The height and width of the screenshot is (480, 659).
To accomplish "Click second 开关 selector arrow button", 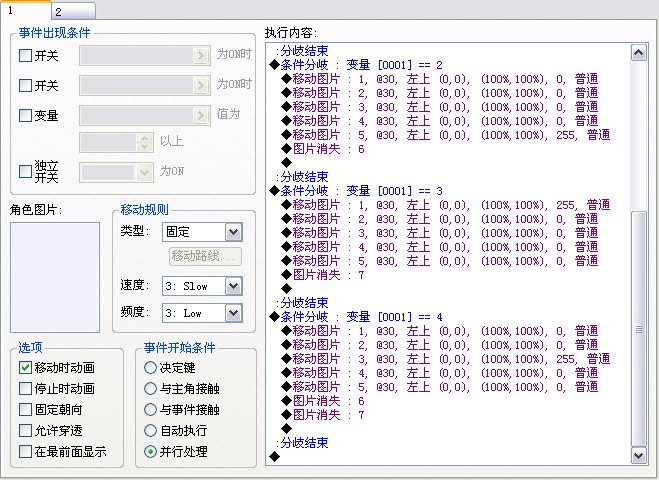I will (x=201, y=85).
